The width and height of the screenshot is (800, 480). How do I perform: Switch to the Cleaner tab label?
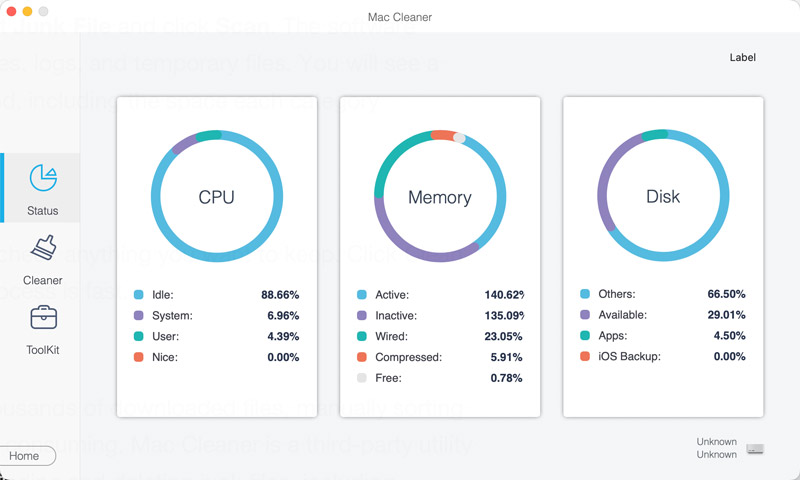tap(43, 280)
